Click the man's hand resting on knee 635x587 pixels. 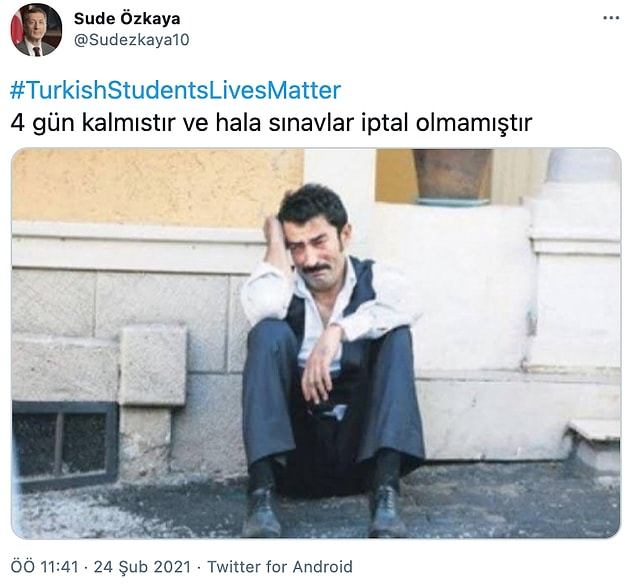320,369
